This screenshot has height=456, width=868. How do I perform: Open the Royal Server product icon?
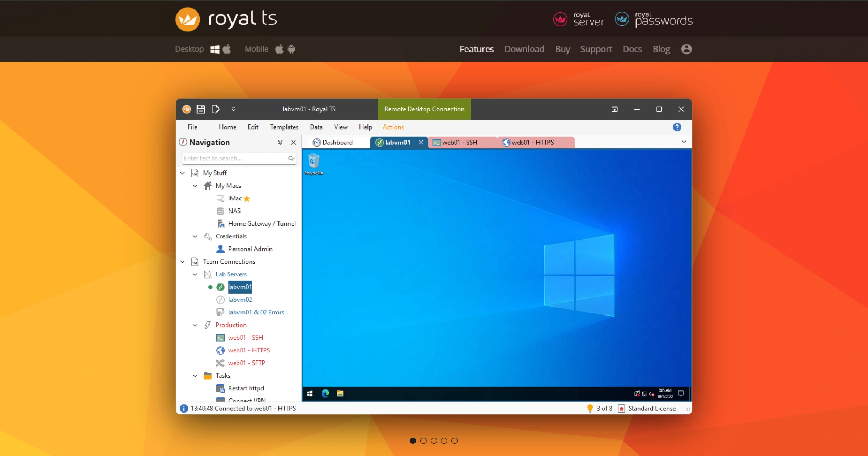(x=560, y=19)
